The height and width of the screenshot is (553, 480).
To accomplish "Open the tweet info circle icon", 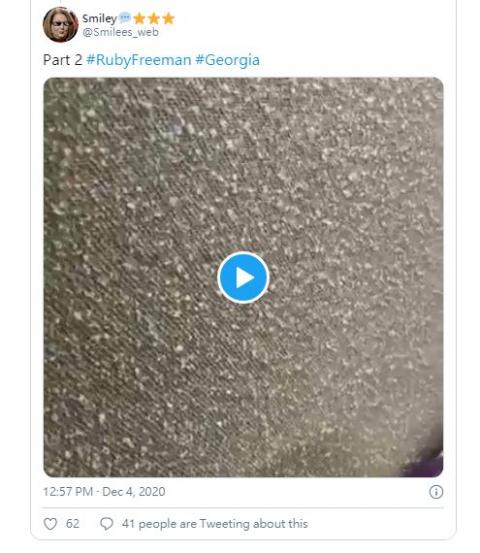I will 436,492.
